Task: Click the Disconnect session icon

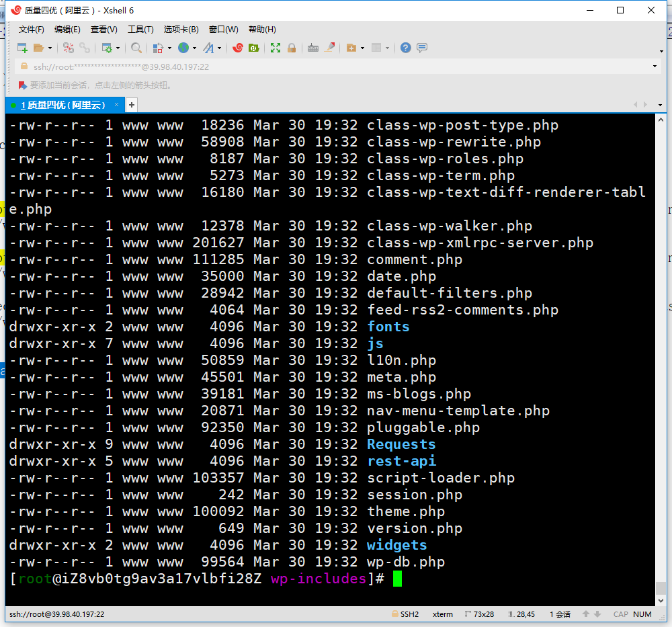Action: (x=85, y=48)
